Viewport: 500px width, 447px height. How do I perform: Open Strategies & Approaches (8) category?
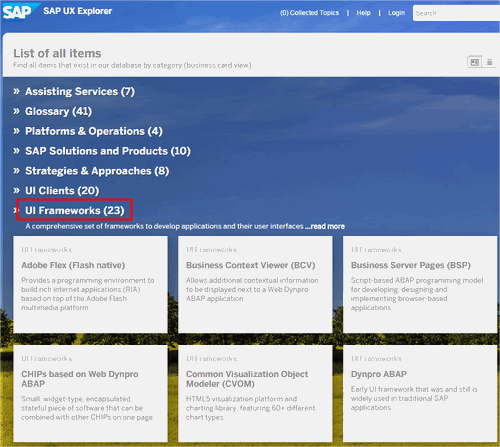(97, 171)
